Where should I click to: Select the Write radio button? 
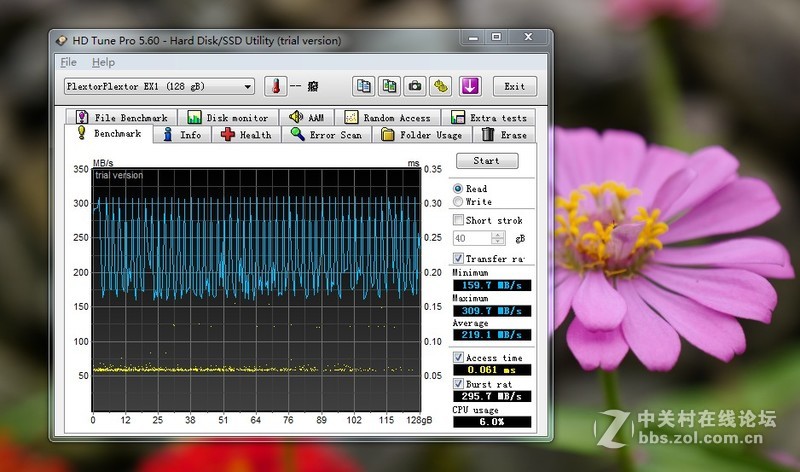click(x=458, y=202)
